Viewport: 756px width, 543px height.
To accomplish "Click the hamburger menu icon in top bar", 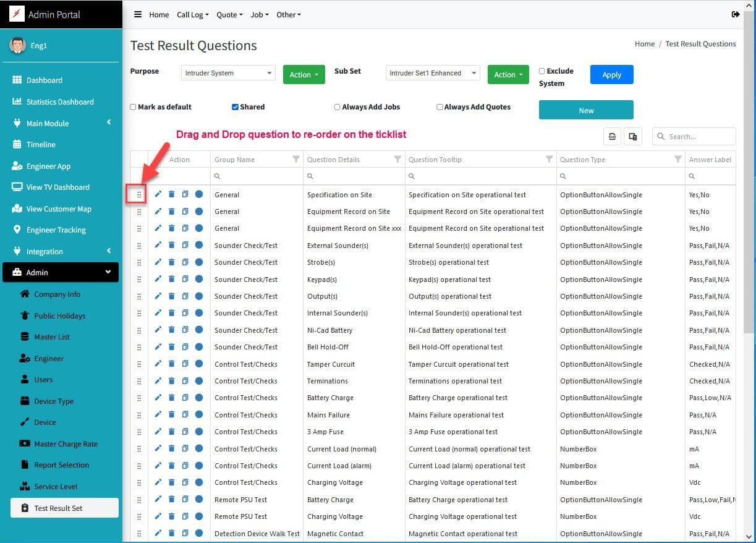I will pos(138,14).
